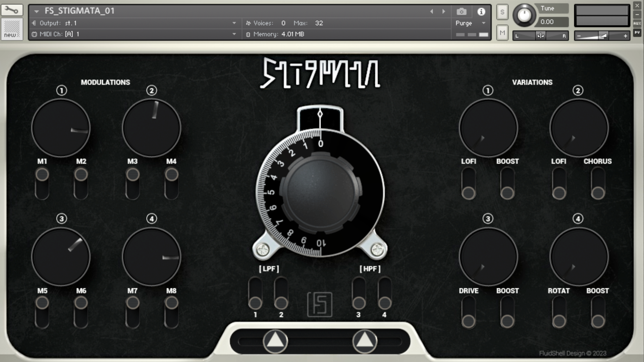This screenshot has width=644, height=362.
Task: Click the camera snapshot icon
Action: tap(462, 12)
